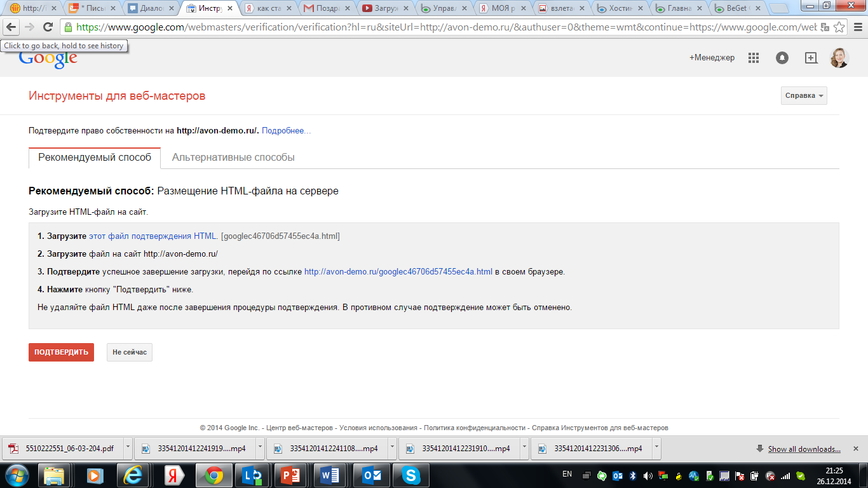Open downloaded 33541201412231306 mp4 file
868x488 pixels.
pos(591,449)
